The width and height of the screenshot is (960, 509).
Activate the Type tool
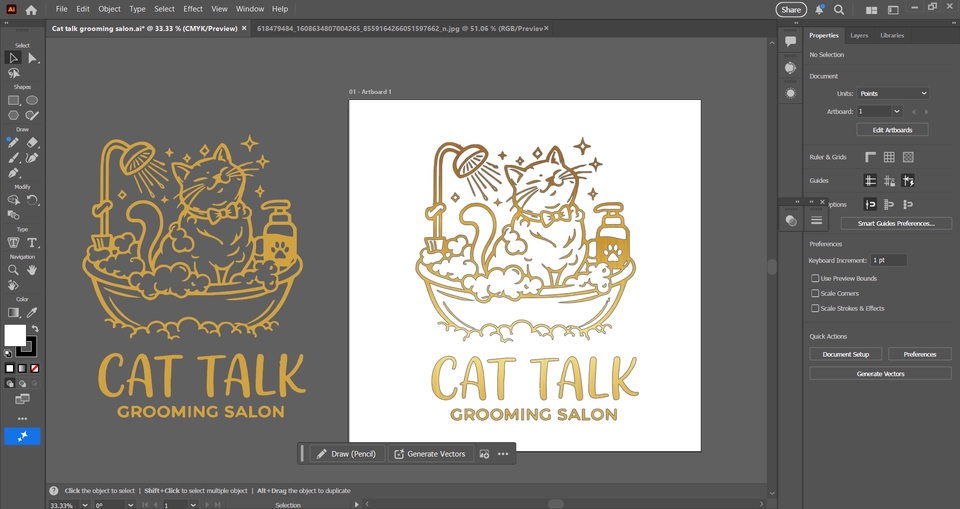click(x=32, y=243)
